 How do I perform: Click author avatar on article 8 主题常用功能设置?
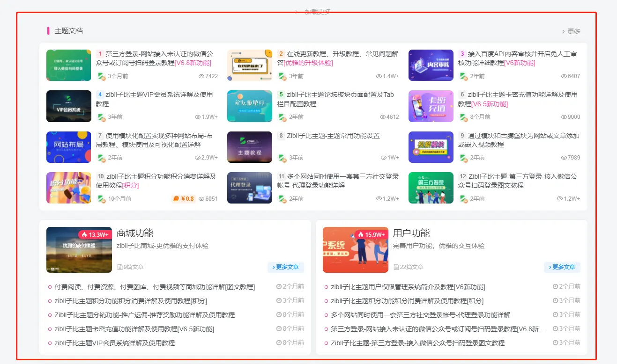pos(282,158)
